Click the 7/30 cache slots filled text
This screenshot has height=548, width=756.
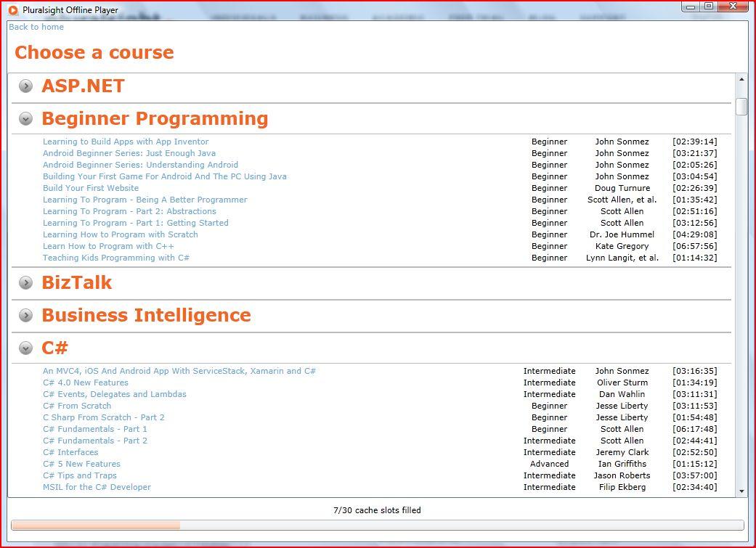coord(377,510)
